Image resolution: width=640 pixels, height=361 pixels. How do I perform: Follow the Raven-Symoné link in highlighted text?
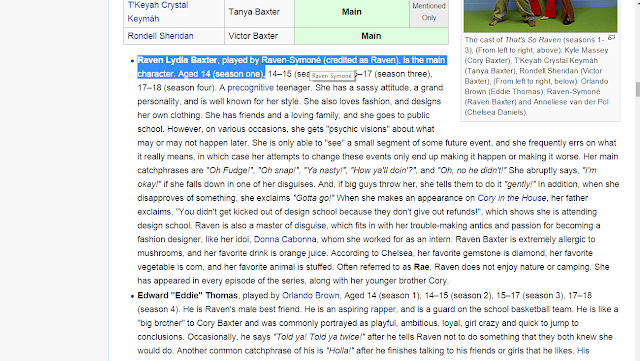(x=291, y=60)
